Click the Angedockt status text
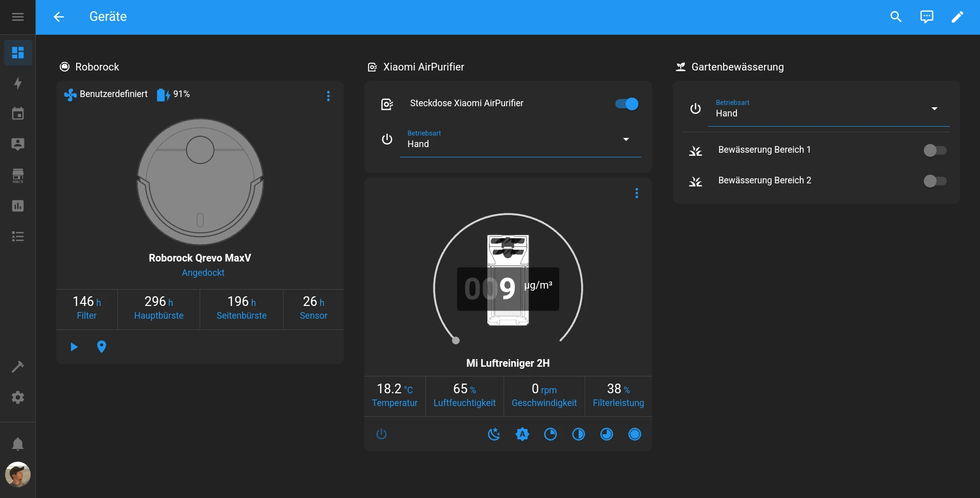Image resolution: width=980 pixels, height=498 pixels. (x=203, y=273)
